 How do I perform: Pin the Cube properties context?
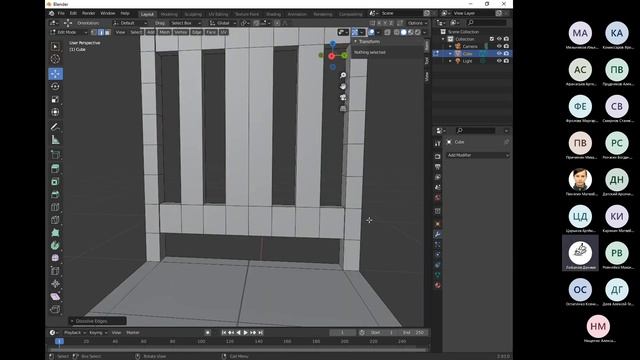click(507, 142)
